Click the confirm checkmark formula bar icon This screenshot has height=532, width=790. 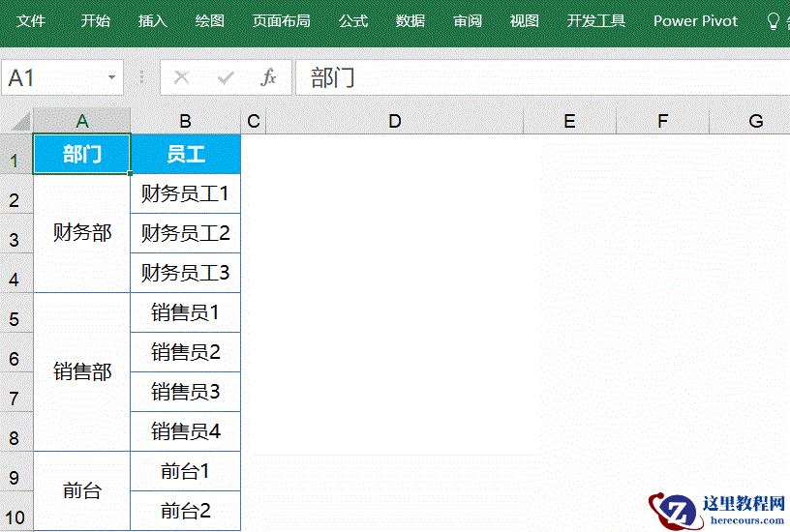click(226, 77)
